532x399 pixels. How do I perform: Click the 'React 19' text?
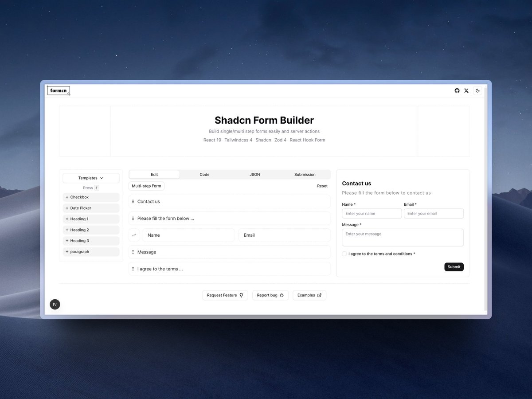(x=212, y=140)
